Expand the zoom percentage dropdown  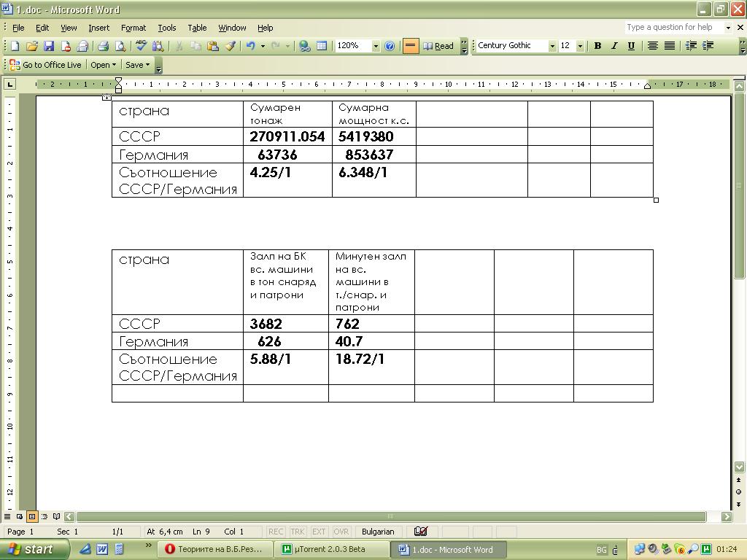(376, 46)
